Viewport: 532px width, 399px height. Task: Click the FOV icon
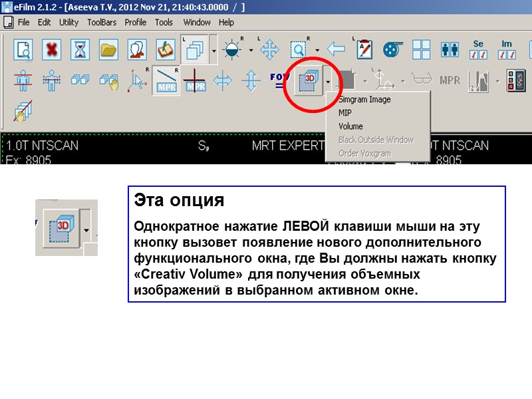point(279,80)
